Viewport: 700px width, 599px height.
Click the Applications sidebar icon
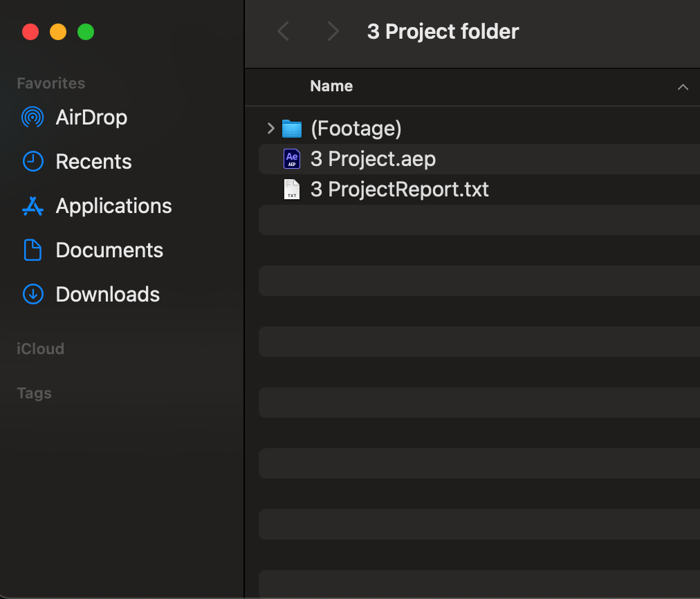(x=33, y=206)
